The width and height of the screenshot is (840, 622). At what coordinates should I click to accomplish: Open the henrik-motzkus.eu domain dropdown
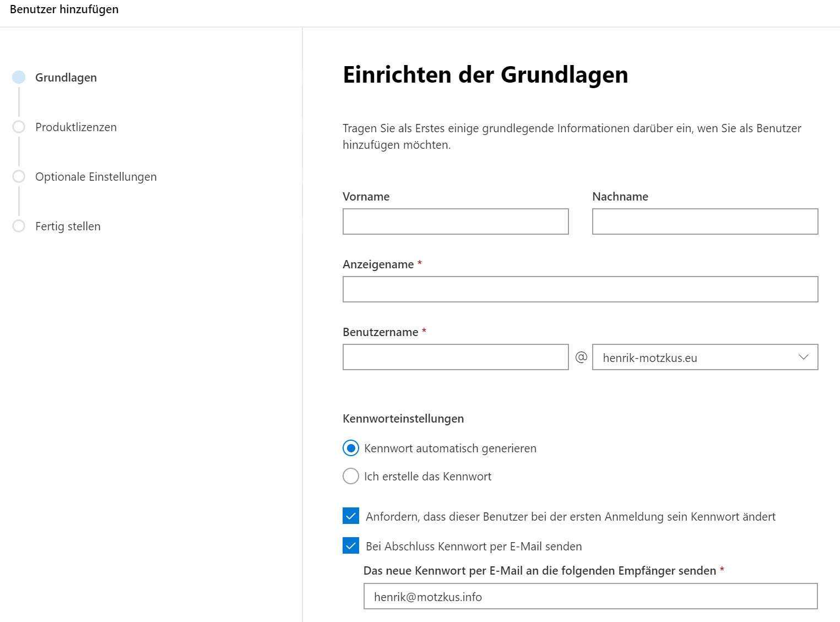click(705, 357)
